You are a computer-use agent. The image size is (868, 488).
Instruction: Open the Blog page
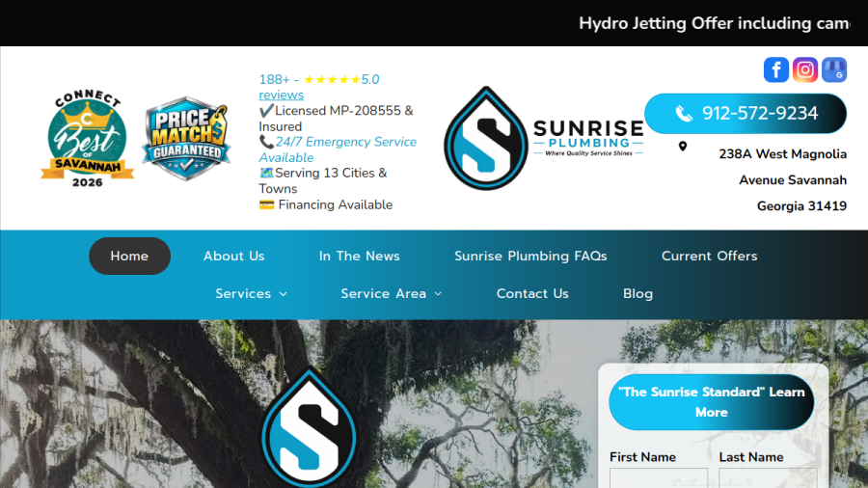[x=637, y=294]
